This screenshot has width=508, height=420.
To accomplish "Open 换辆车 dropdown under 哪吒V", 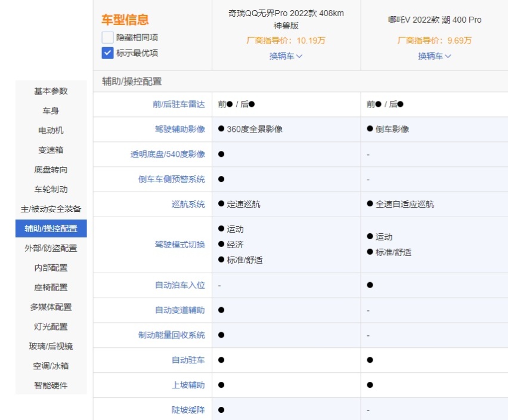I will pos(434,56).
